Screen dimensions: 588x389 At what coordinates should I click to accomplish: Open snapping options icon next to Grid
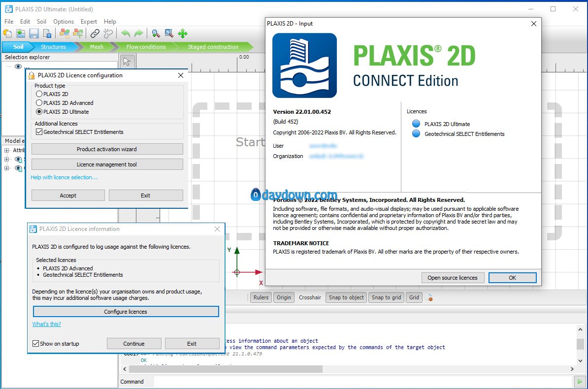[429, 298]
